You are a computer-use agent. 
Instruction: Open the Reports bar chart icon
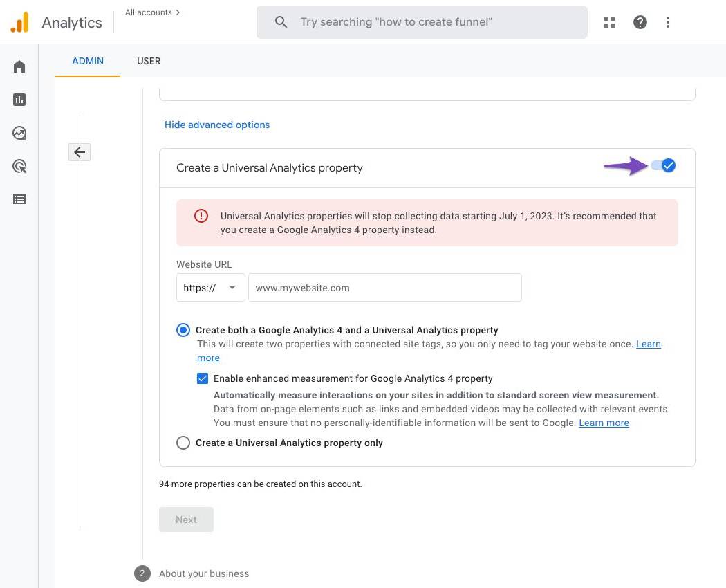click(19, 100)
